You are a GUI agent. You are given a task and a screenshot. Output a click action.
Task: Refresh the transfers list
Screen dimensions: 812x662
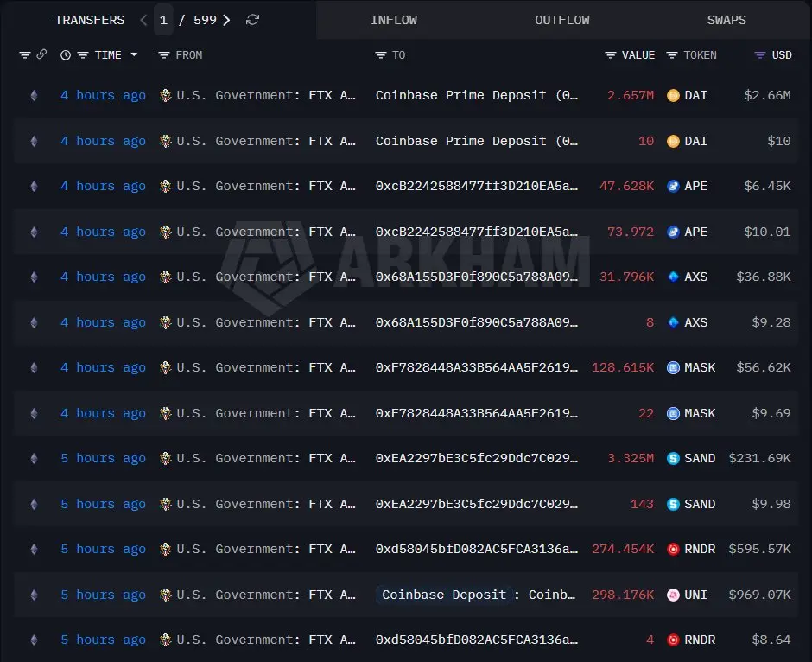point(253,20)
